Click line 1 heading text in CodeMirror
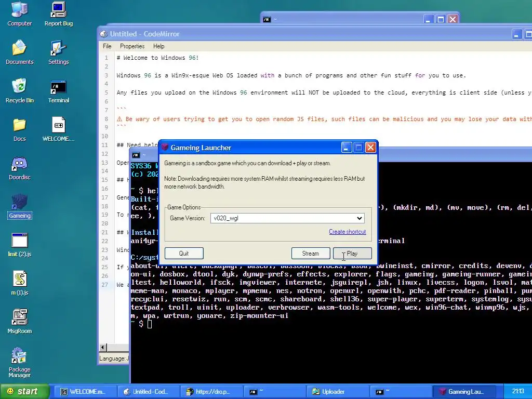532x399 pixels. tap(157, 58)
